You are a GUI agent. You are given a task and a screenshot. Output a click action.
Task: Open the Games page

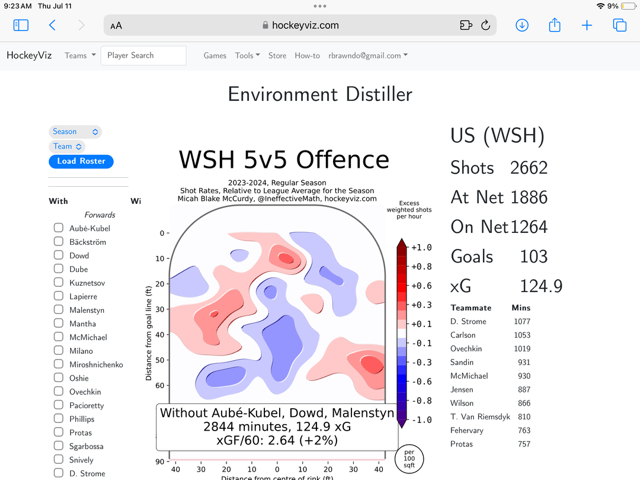(x=215, y=56)
